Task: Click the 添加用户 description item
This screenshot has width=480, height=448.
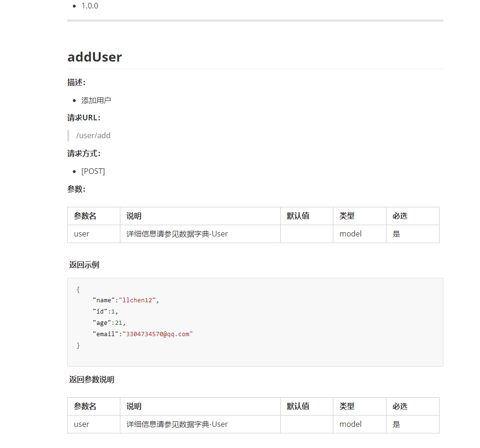Action: [96, 101]
